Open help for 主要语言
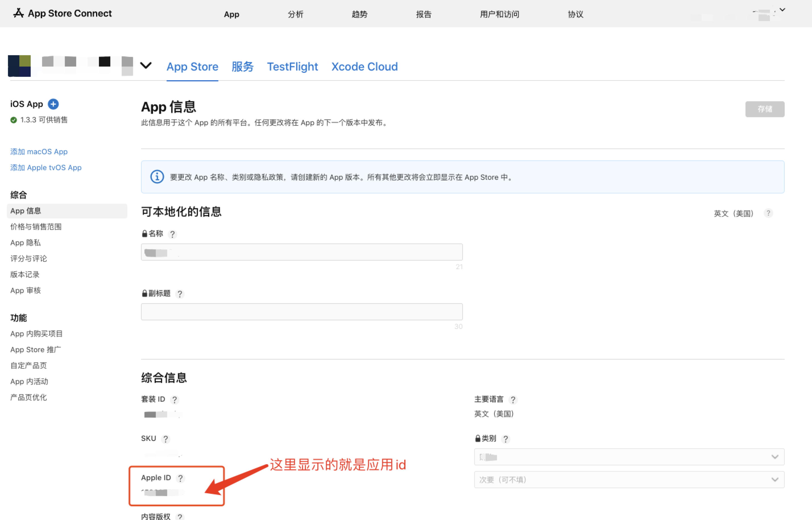Image resolution: width=812 pixels, height=520 pixels. coord(513,400)
